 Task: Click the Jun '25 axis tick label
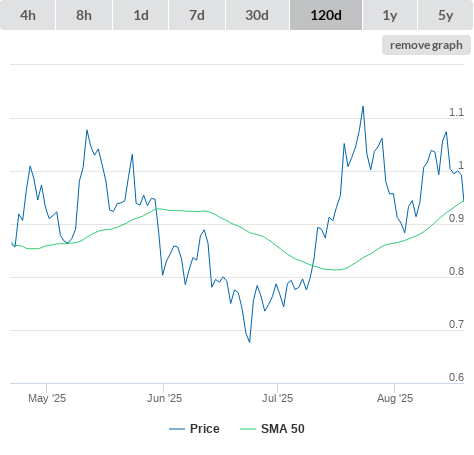pyautogui.click(x=164, y=398)
